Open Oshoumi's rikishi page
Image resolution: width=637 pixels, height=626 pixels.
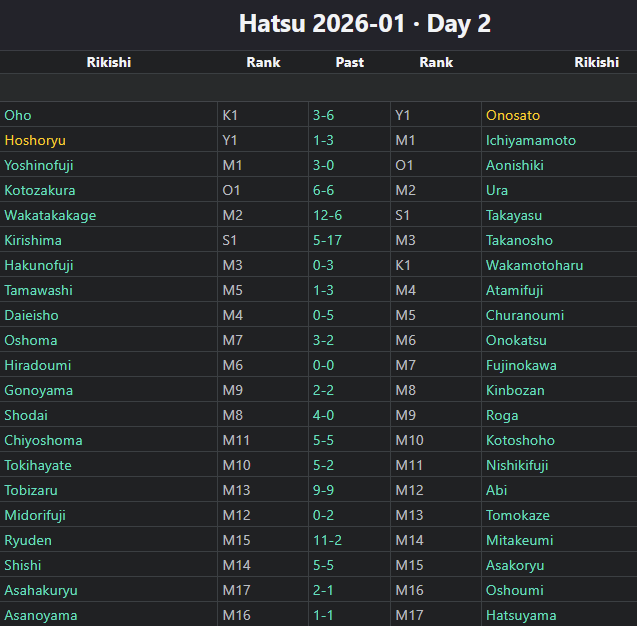coord(515,591)
